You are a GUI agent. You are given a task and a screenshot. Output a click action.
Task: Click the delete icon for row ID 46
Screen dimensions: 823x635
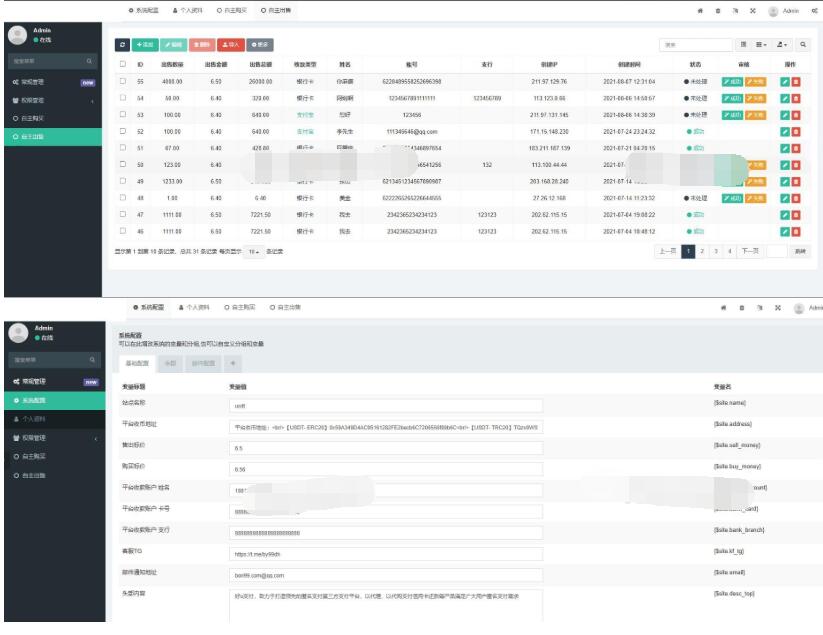[796, 231]
